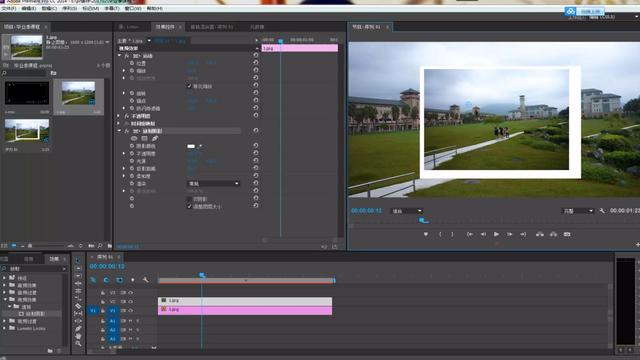Open the master clip dropdown in effect controls
Image resolution: width=640 pixels, height=360 pixels.
pos(149,41)
